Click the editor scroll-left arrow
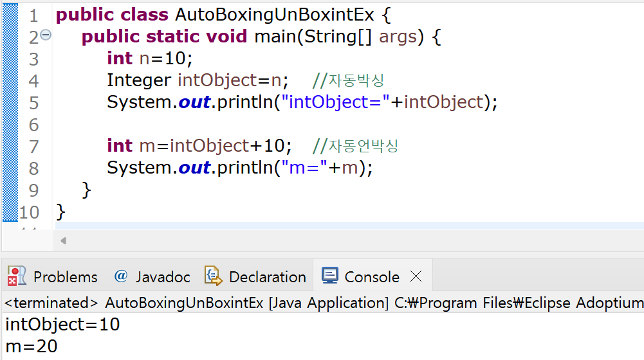The width and height of the screenshot is (644, 360). [63, 240]
